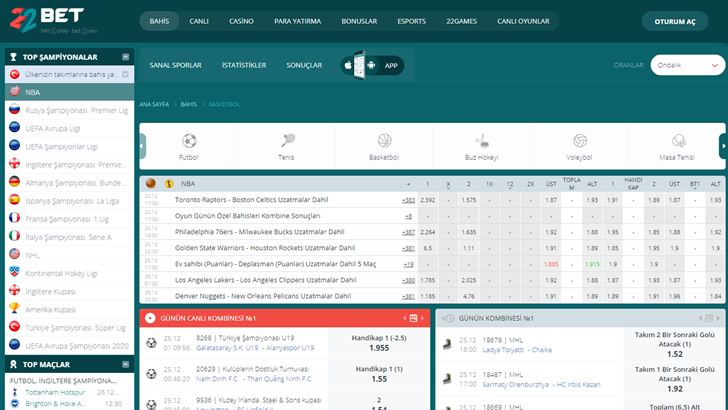Select the Voleybol sport icon
This screenshot has height=410, width=728.
click(579, 140)
